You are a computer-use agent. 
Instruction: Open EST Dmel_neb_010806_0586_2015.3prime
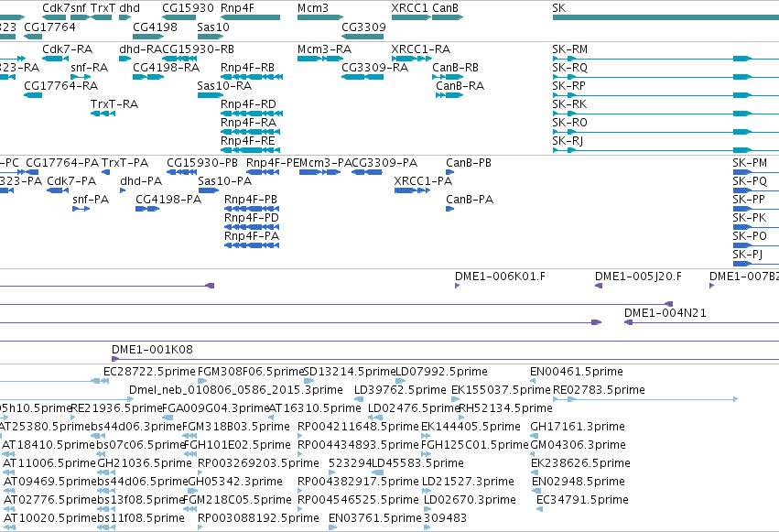pos(236,390)
